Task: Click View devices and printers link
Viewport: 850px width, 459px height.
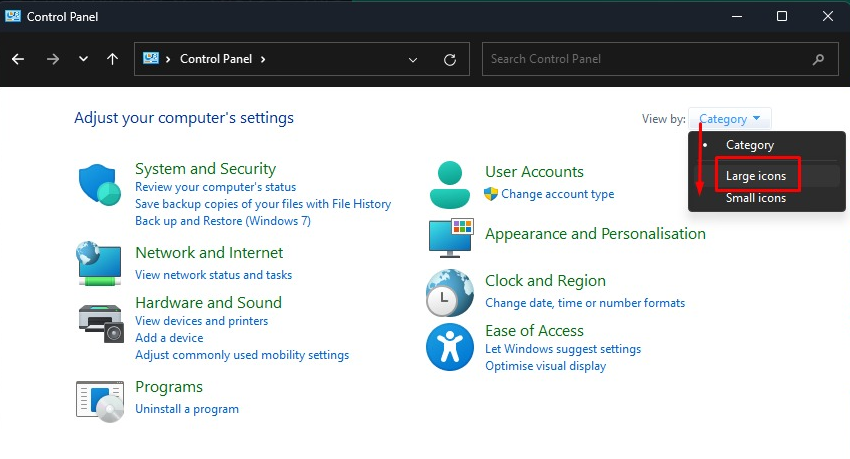Action: 201,321
